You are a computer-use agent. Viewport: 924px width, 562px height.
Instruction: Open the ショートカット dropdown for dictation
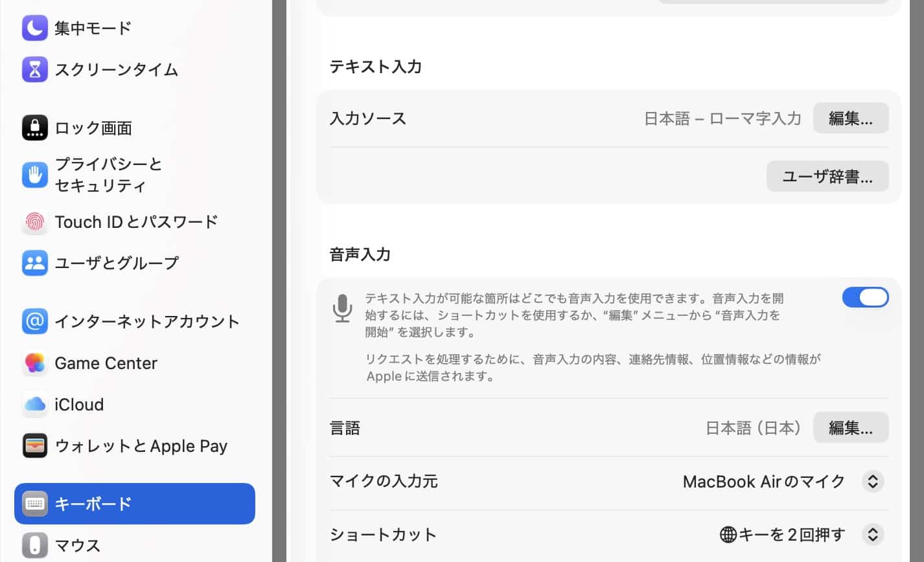point(873,535)
